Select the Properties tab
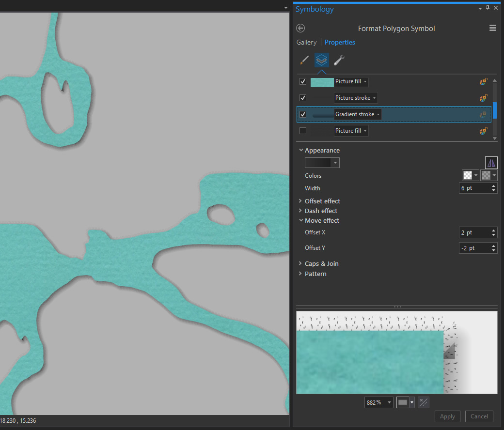This screenshot has width=504, height=430. (340, 43)
